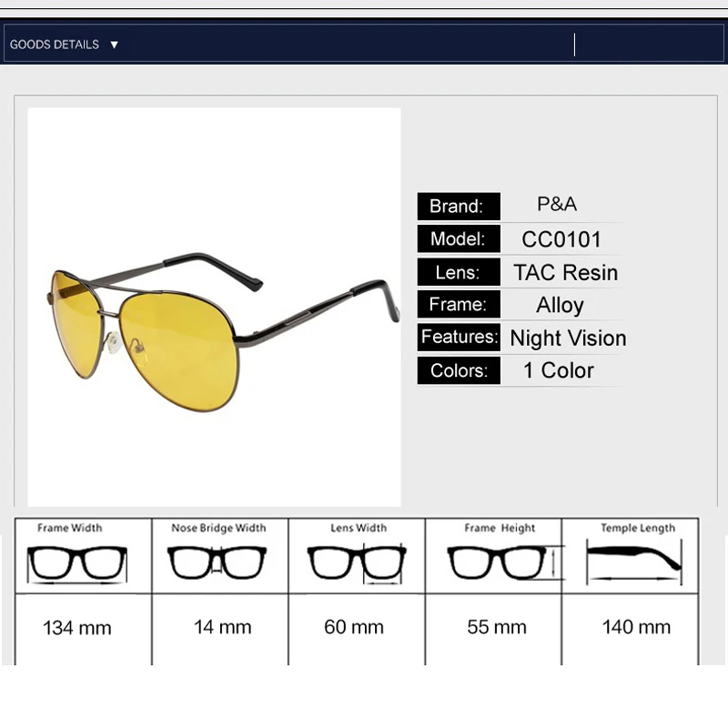
Task: Select the Lens Width glasses diagram icon
Action: pos(357,564)
